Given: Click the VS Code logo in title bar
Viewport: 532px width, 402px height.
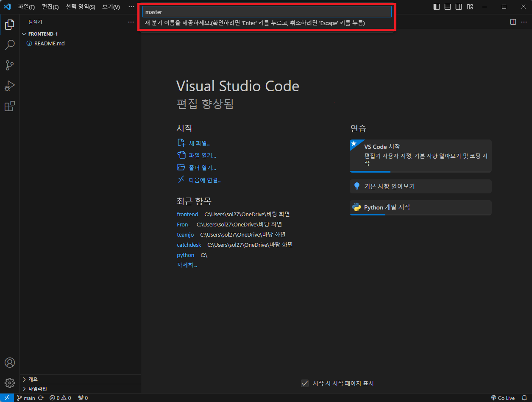Looking at the screenshot, I should click(7, 7).
